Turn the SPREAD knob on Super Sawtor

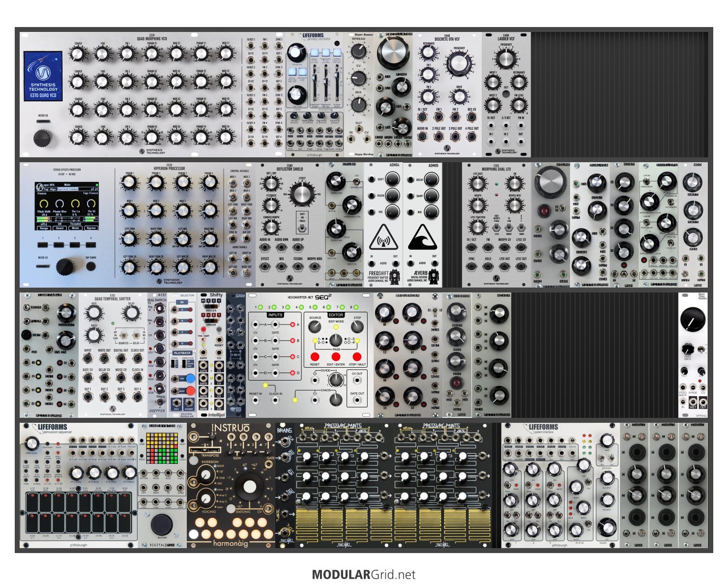coord(358,51)
